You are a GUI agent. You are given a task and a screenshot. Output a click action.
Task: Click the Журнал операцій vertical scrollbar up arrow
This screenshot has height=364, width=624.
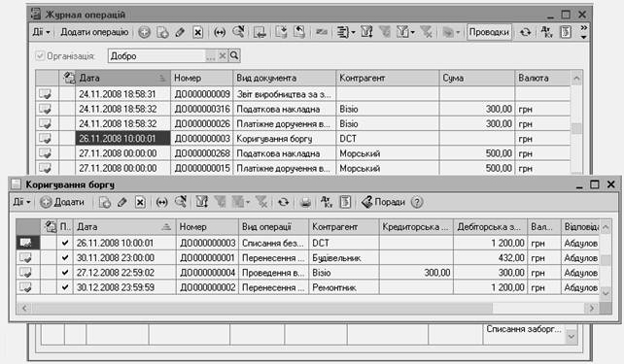click(576, 79)
